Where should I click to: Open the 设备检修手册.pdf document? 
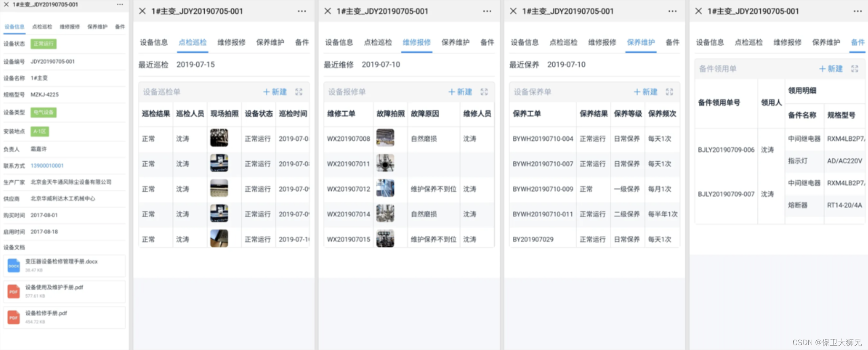[65, 317]
